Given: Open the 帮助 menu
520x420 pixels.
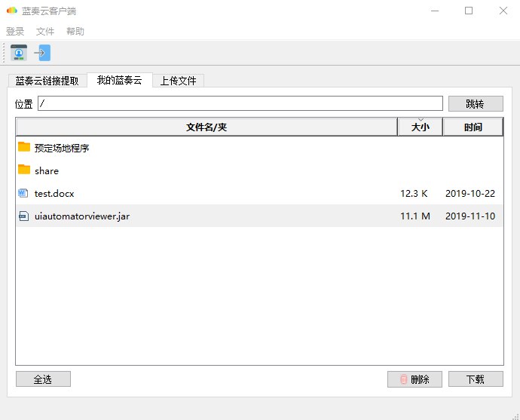Looking at the screenshot, I should [x=75, y=32].
